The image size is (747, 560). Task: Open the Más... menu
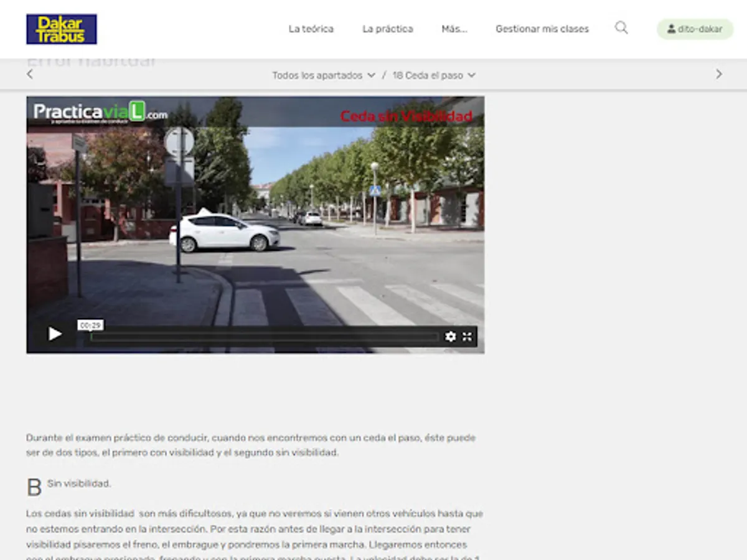tap(454, 29)
